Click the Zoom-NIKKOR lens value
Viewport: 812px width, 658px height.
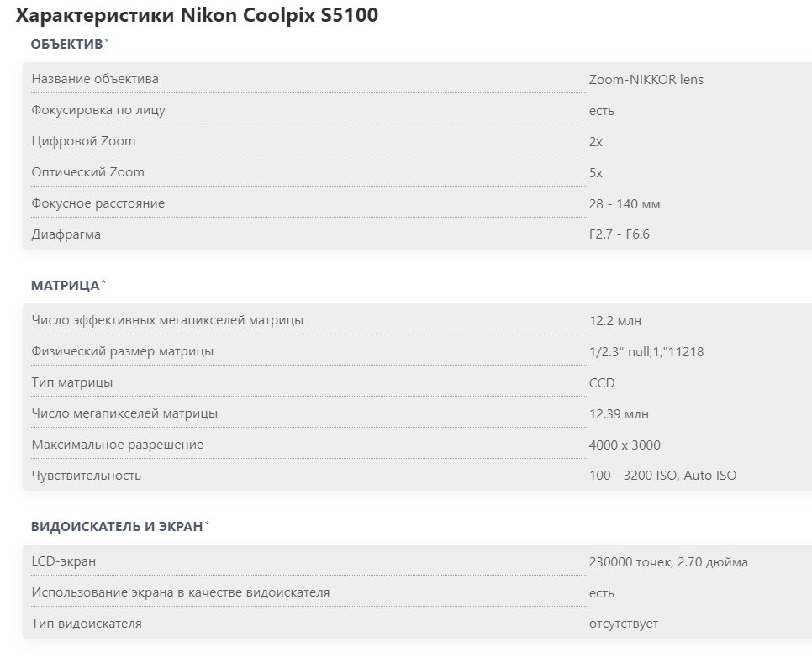(646, 80)
